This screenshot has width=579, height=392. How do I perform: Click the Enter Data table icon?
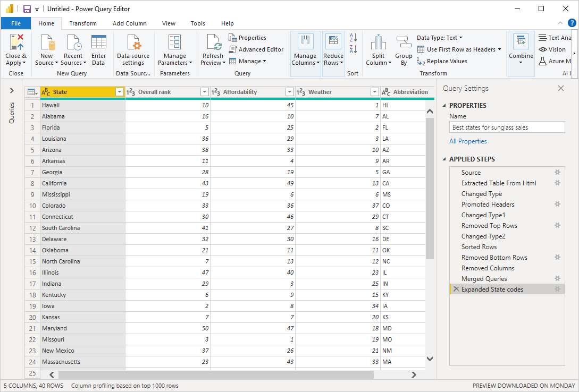click(x=98, y=41)
